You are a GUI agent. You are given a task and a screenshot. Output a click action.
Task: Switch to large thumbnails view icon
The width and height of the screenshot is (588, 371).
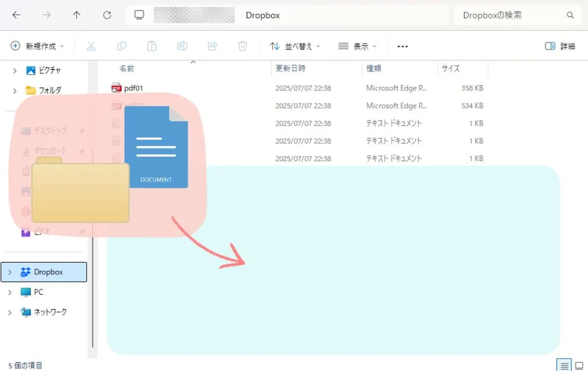tap(579, 365)
